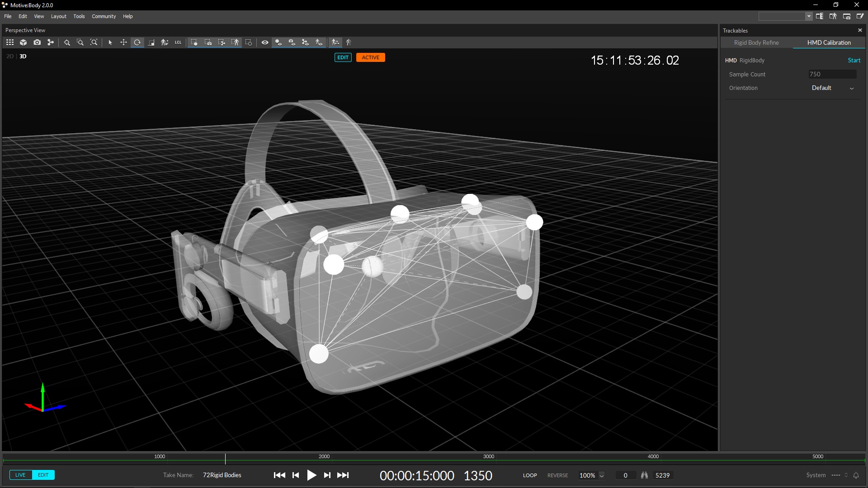Open the search box dropdown arrow
The height and width of the screenshot is (488, 868).
809,16
